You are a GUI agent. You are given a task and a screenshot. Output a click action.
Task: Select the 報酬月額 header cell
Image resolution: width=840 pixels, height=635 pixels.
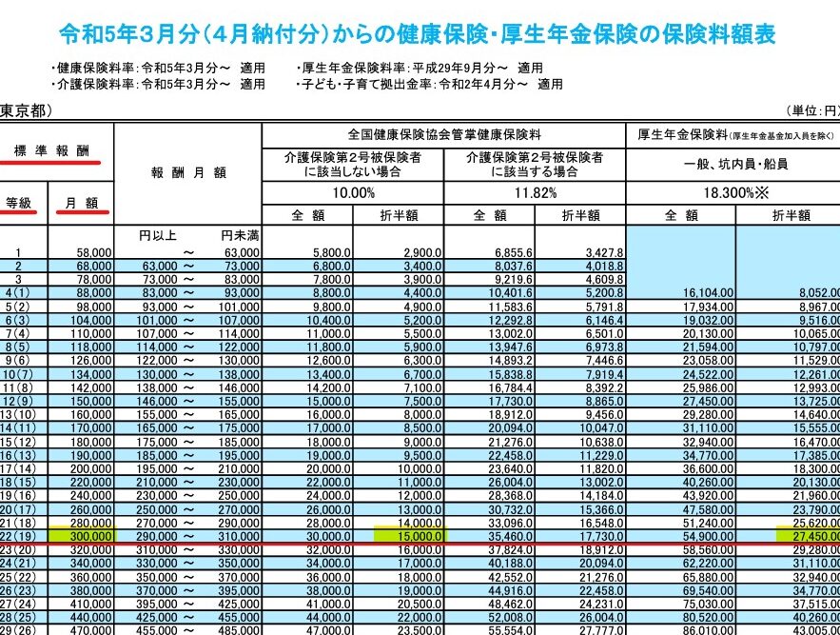(186, 173)
